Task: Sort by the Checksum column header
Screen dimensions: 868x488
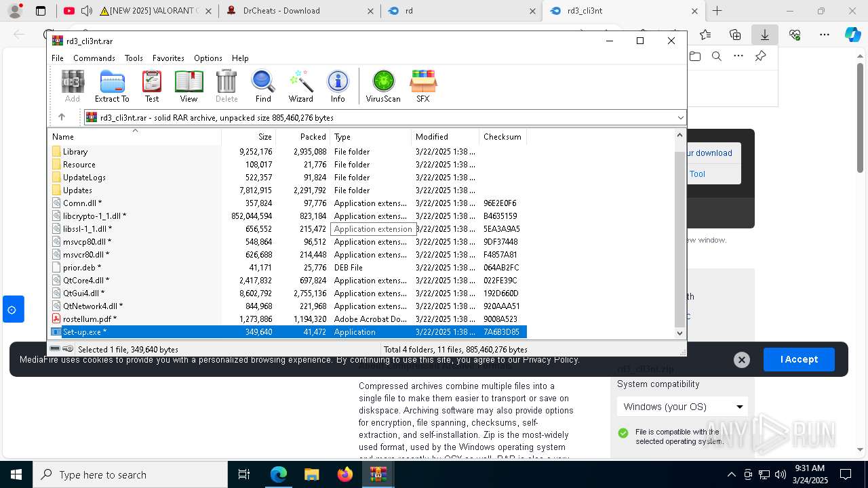Action: (502, 137)
